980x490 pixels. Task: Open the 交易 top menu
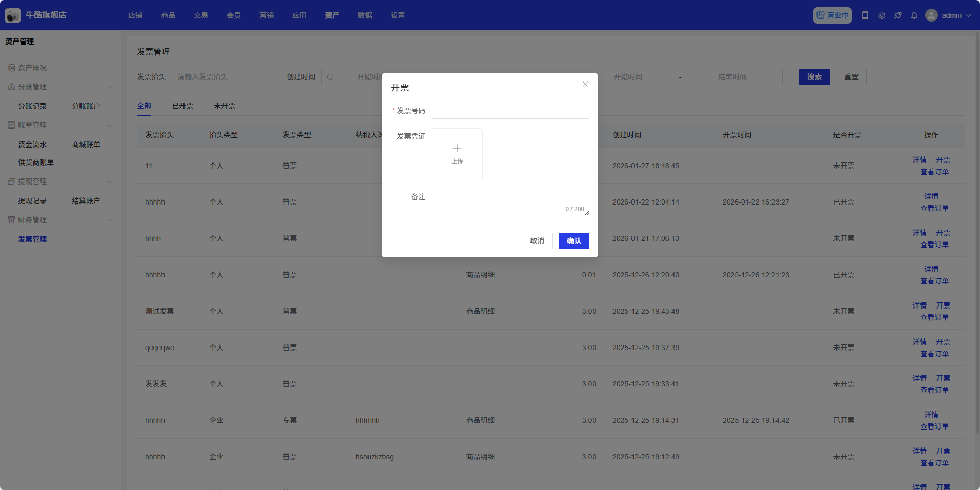point(200,15)
